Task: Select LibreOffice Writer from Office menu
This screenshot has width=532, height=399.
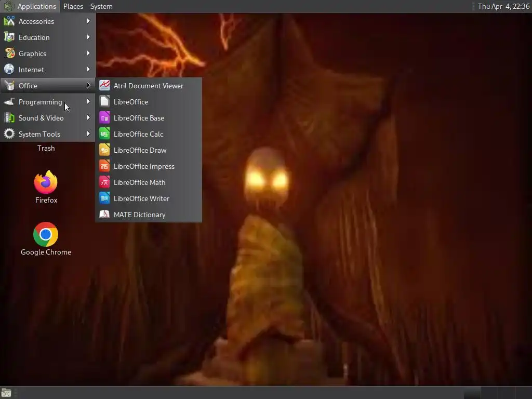Action: coord(149,198)
